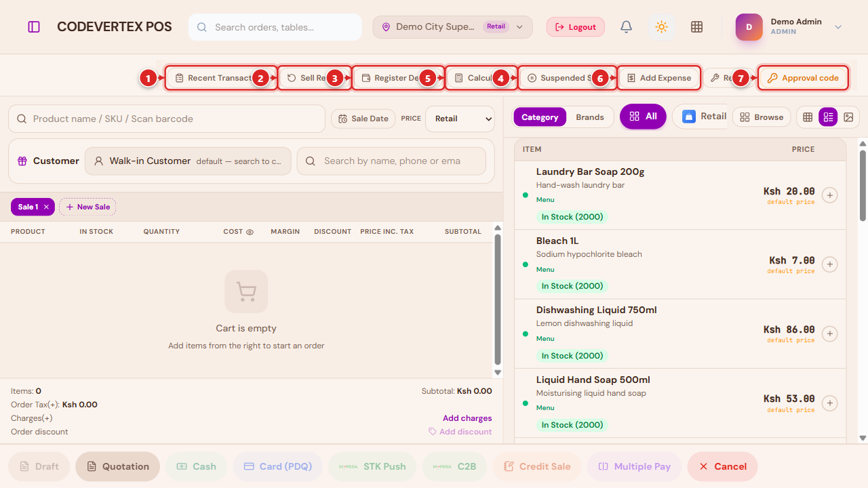Viewport: 868px width, 488px height.
Task: Cancel the current sale
Action: coord(722,466)
